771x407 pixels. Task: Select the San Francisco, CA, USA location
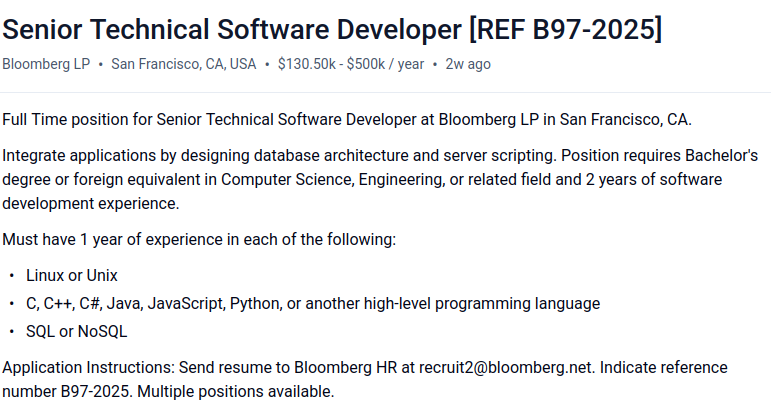(183, 64)
